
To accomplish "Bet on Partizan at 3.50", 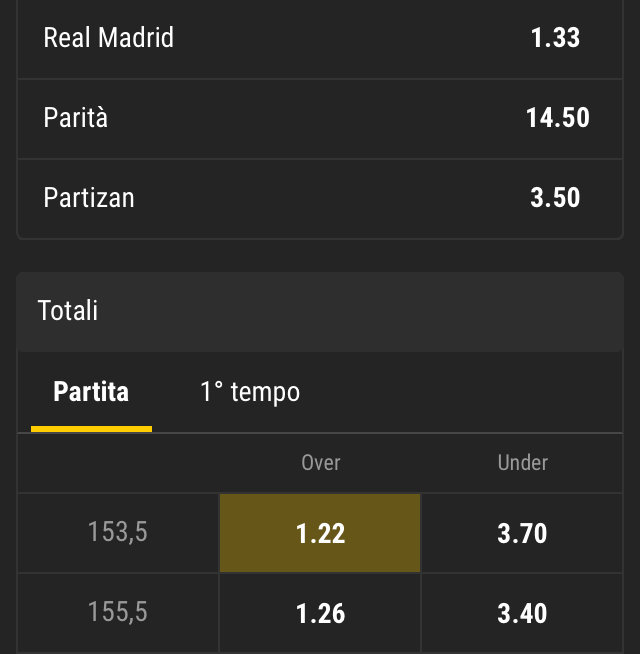I will [x=555, y=198].
